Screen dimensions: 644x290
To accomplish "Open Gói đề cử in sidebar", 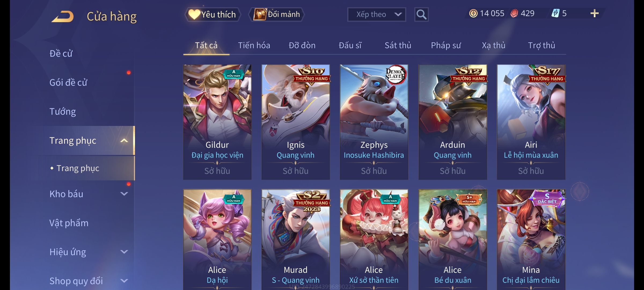I will click(68, 82).
